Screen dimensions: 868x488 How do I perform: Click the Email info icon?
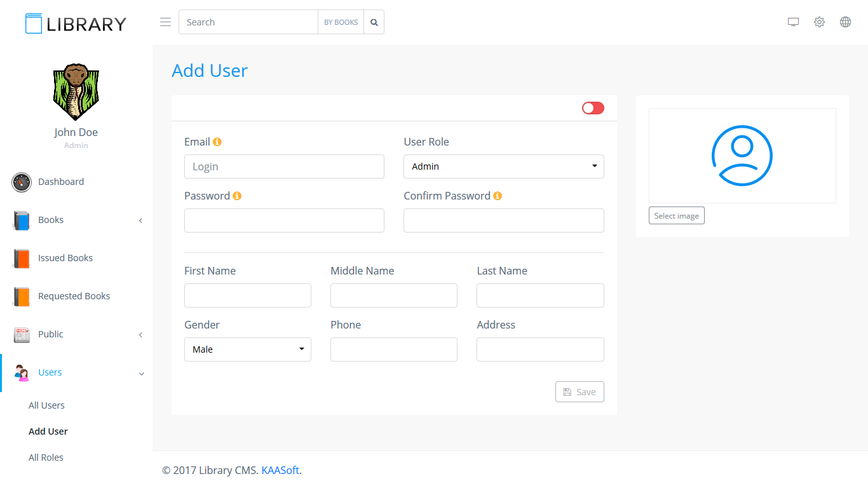217,142
